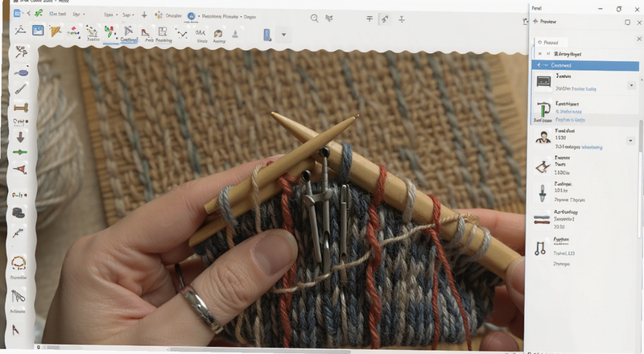
Task: Click the align-top icon in top toolbar
Action: [369, 19]
